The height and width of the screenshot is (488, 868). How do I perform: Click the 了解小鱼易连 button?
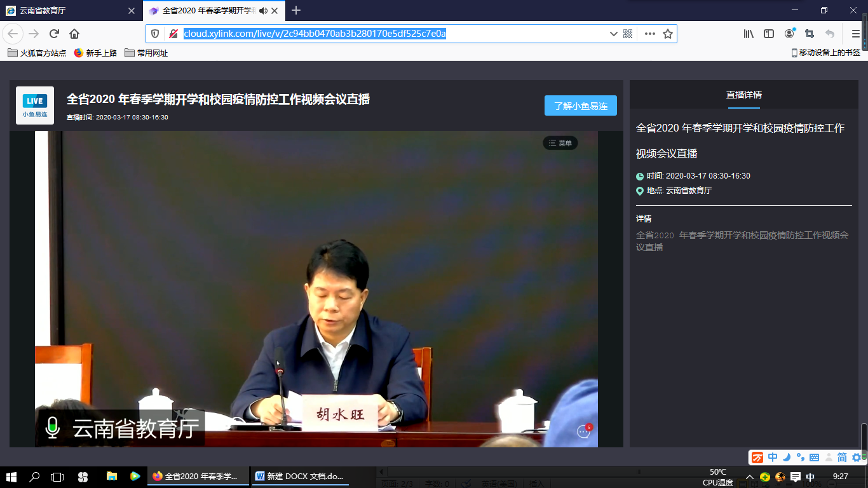point(580,106)
